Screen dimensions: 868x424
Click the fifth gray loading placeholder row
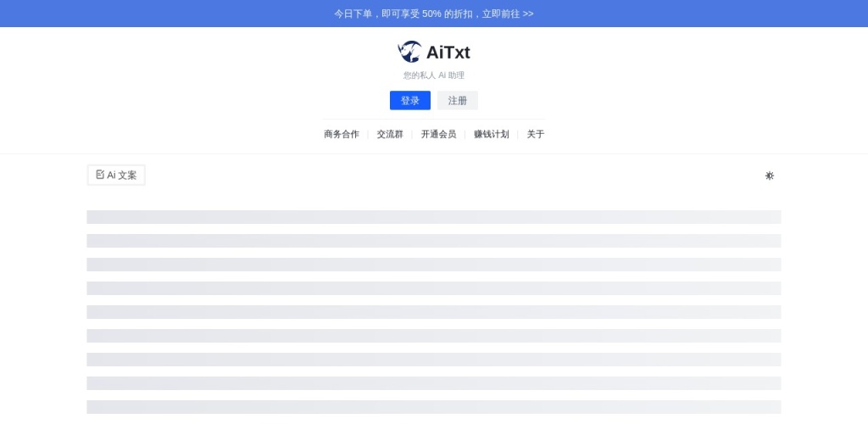pos(434,312)
